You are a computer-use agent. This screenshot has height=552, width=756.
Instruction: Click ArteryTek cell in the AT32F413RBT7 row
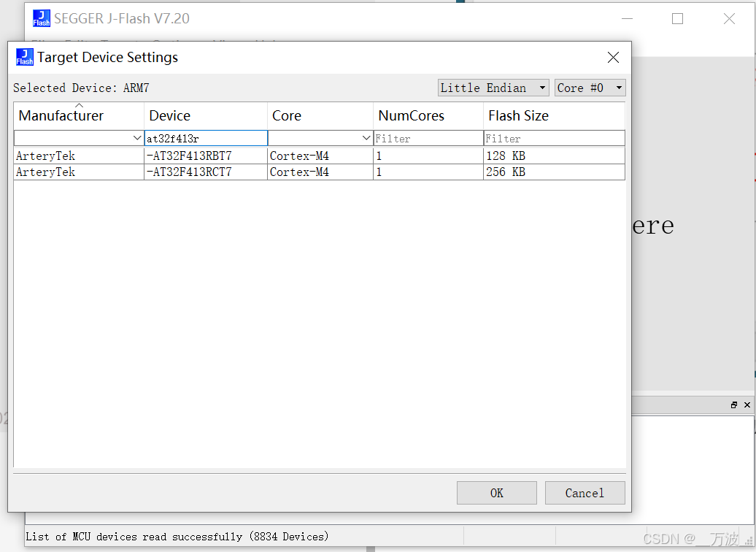(x=79, y=156)
